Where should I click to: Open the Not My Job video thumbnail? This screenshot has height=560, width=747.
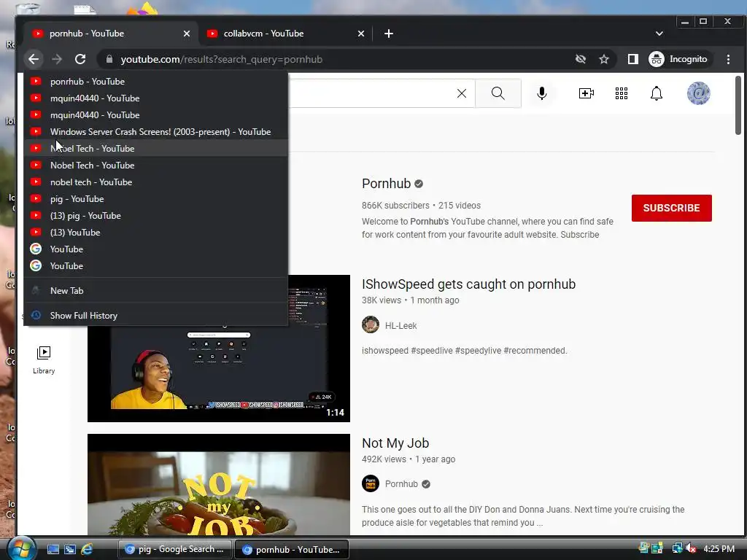[x=219, y=485]
